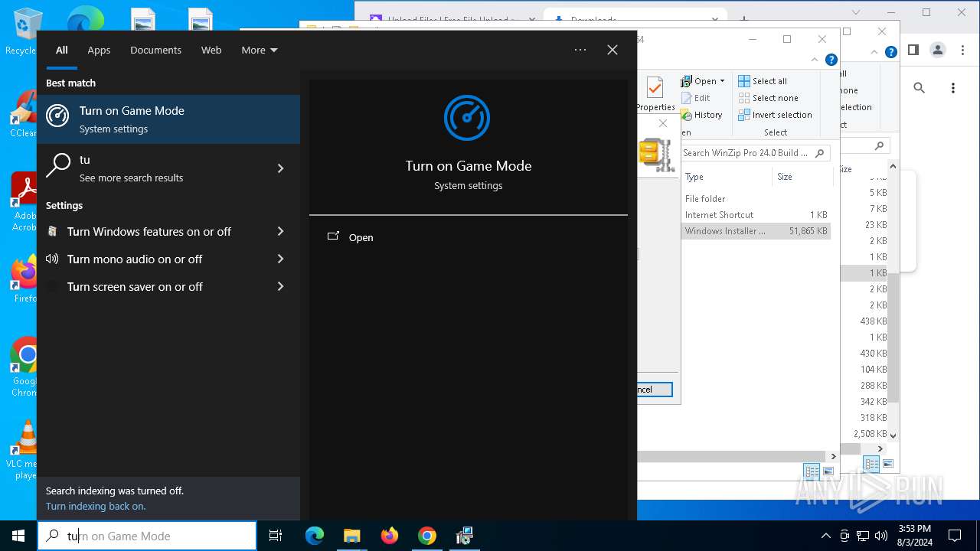Open the three-dots options in search panel
This screenshot has height=551, width=980.
coord(580,50)
